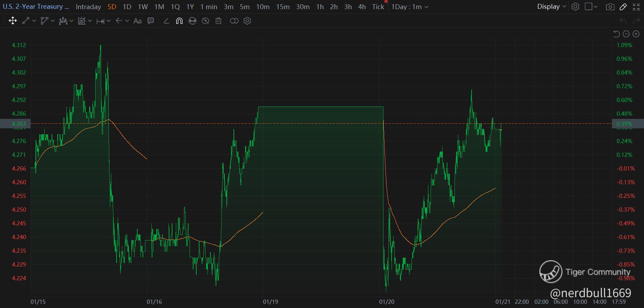Open the Display dropdown menu
The image size is (644, 308).
click(x=551, y=7)
